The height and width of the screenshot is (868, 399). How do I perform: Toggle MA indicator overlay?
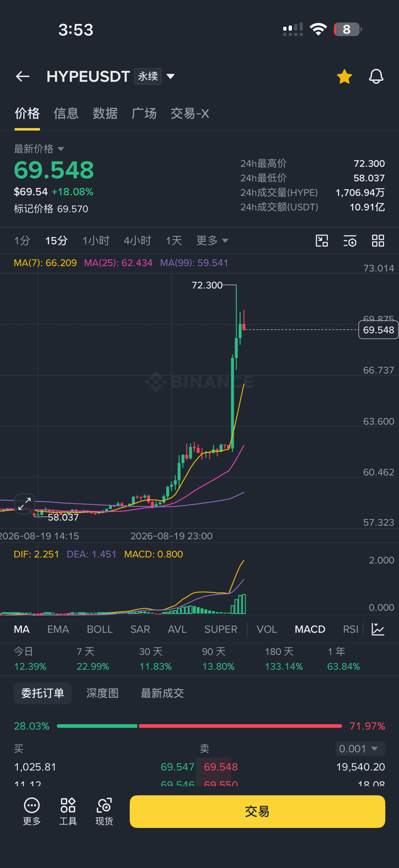point(22,629)
